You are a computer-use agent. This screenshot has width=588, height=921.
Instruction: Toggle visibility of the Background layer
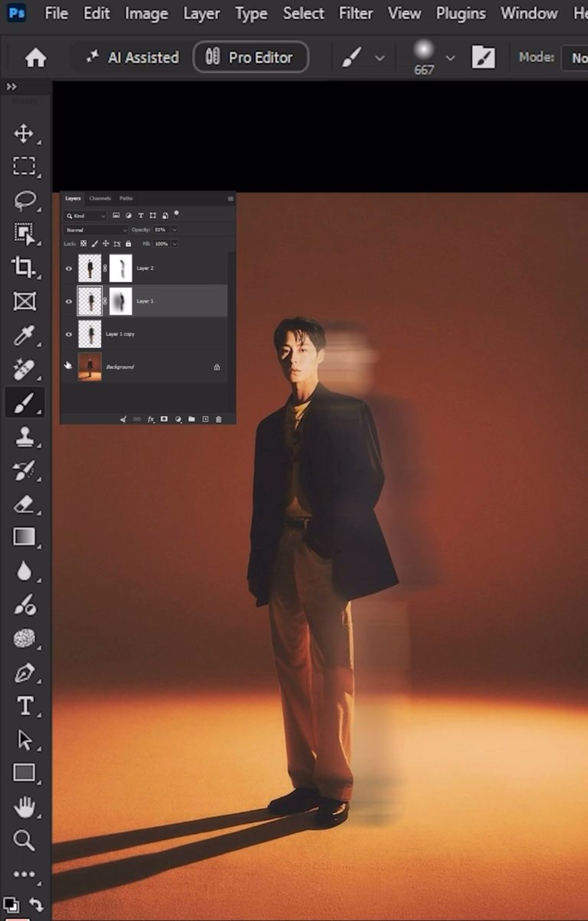point(68,367)
